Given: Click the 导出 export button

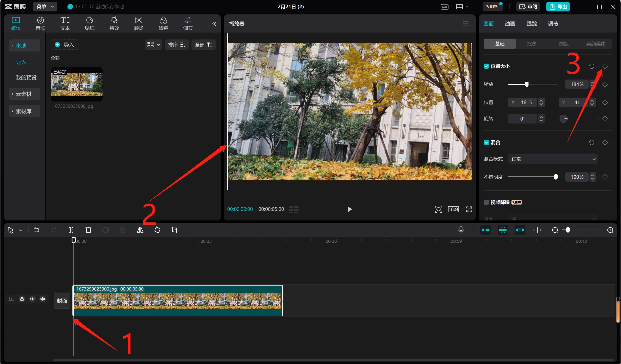Looking at the screenshot, I should pyautogui.click(x=558, y=7).
